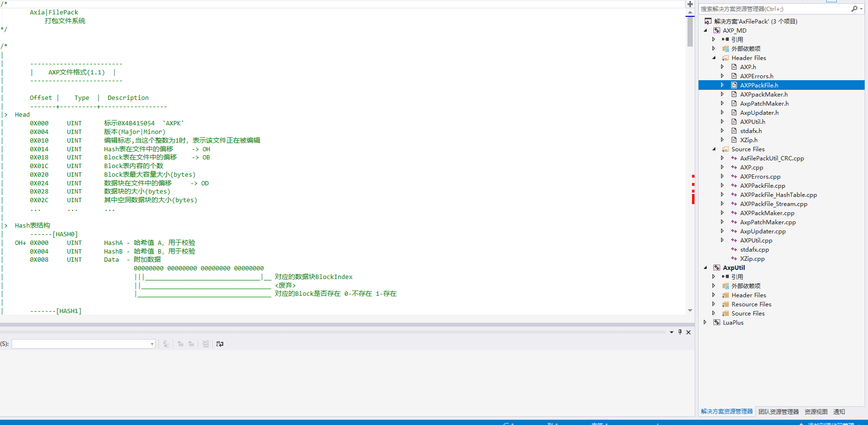Click the clear-all icon in output toolbar
Viewport: 868px width, 425px height.
point(205,344)
